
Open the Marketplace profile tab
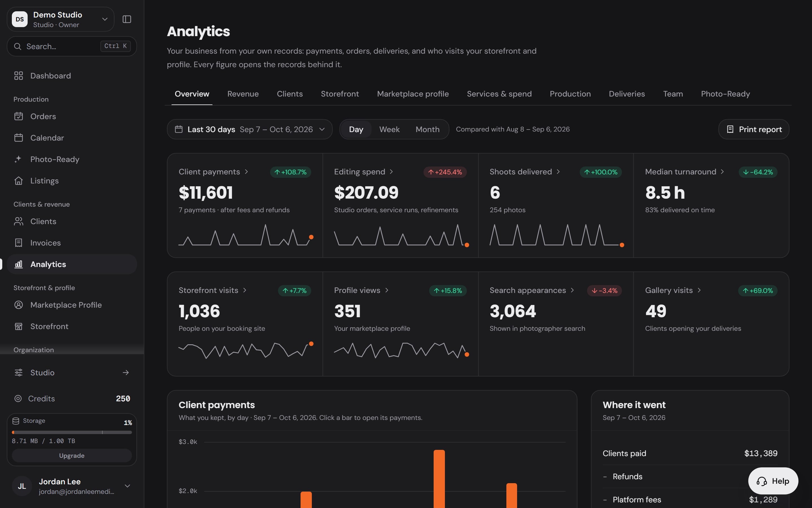[x=413, y=94]
